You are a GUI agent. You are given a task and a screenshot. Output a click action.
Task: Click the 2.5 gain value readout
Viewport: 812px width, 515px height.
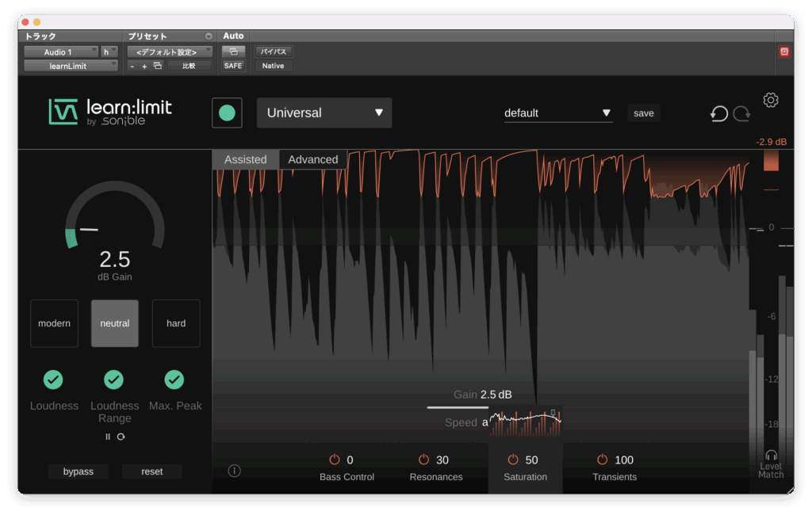tap(115, 259)
